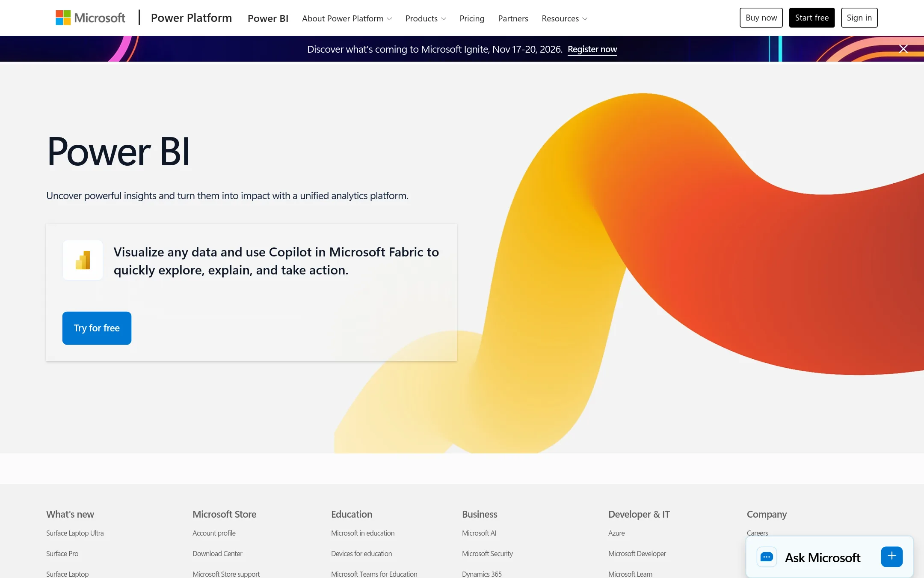Image resolution: width=924 pixels, height=578 pixels.
Task: Close the Ignite announcement banner
Action: (x=903, y=49)
